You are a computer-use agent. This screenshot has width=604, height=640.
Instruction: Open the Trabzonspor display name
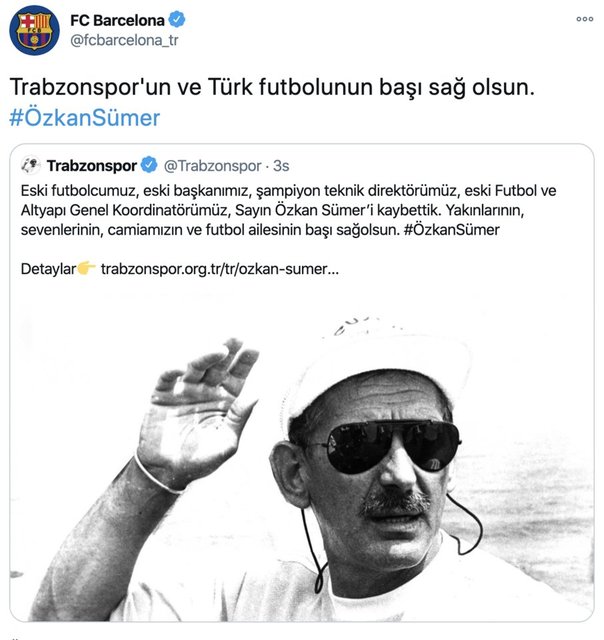click(92, 166)
